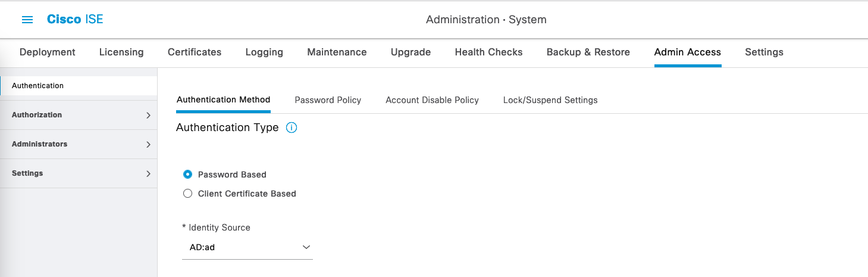Navigate to the Licensing tab
The image size is (868, 277).
click(121, 52)
